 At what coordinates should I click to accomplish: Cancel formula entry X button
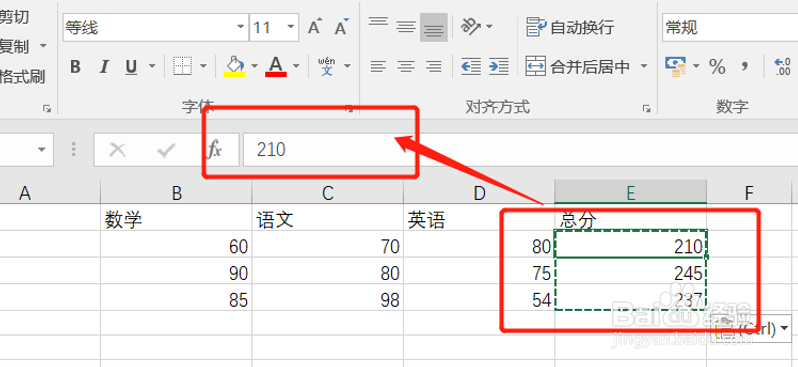tap(118, 150)
